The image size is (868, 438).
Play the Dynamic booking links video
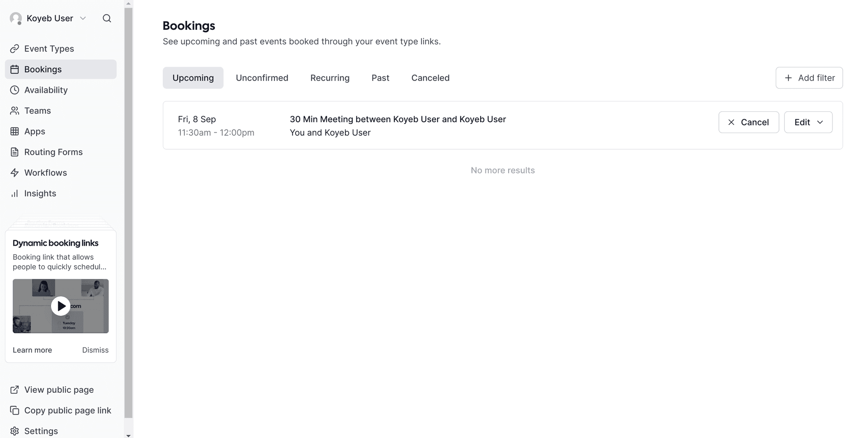[61, 306]
